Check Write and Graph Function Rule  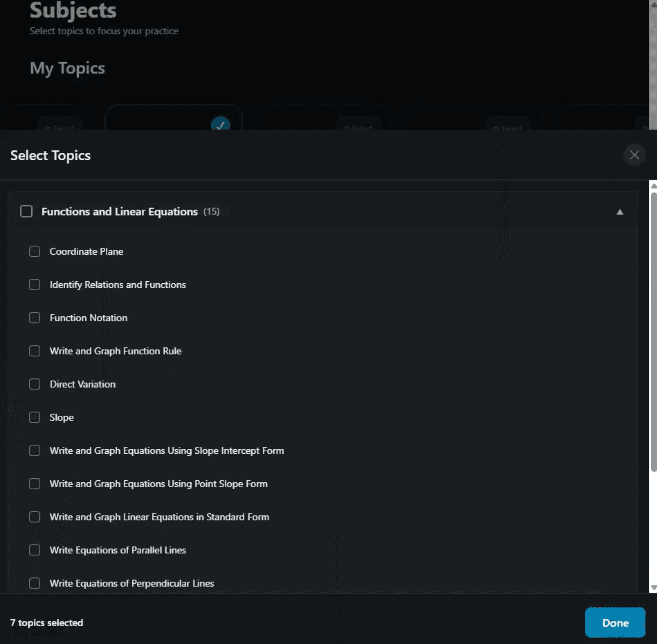(x=35, y=351)
